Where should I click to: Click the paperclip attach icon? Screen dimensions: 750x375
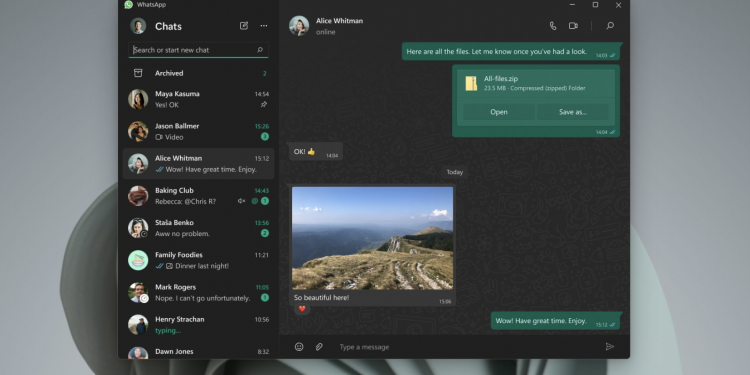tap(319, 347)
